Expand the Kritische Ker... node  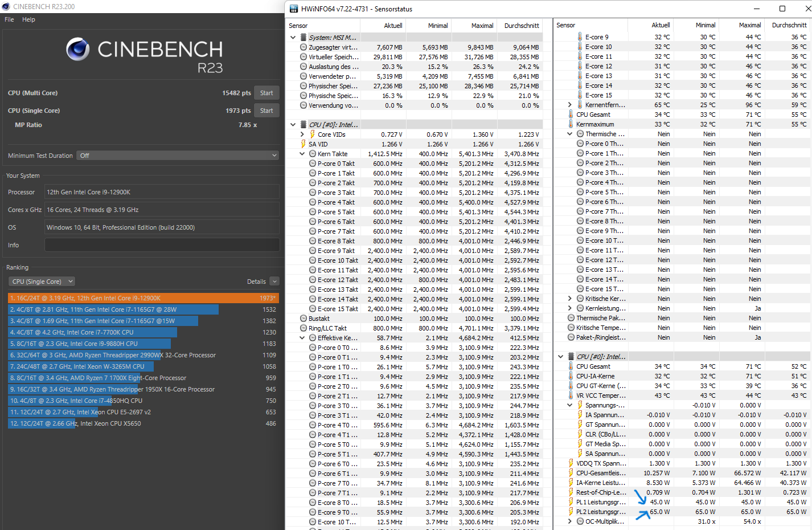[x=570, y=299]
